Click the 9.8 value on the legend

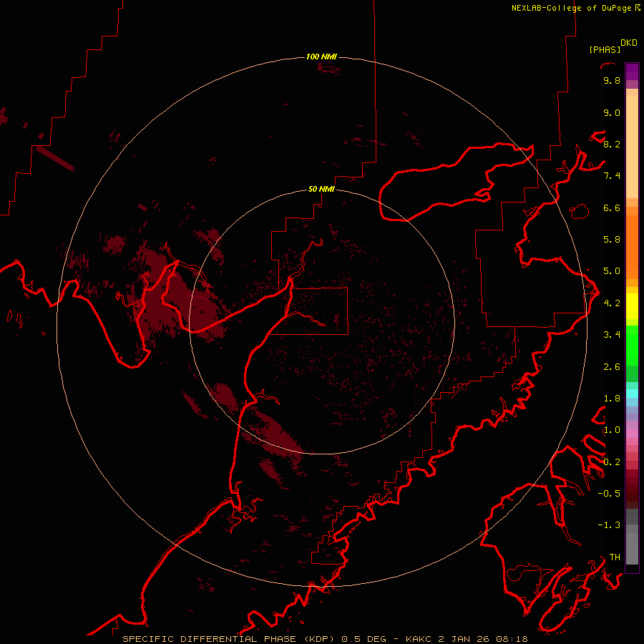point(612,80)
